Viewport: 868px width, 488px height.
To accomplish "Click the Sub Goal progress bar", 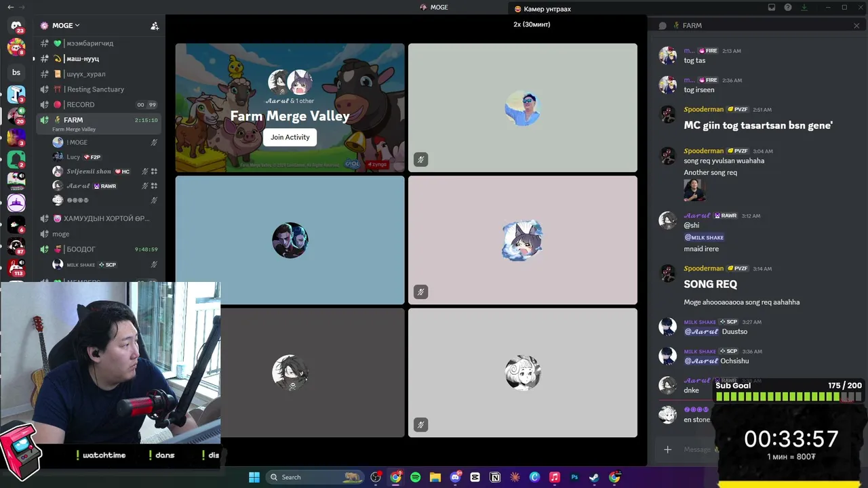I will [x=789, y=397].
